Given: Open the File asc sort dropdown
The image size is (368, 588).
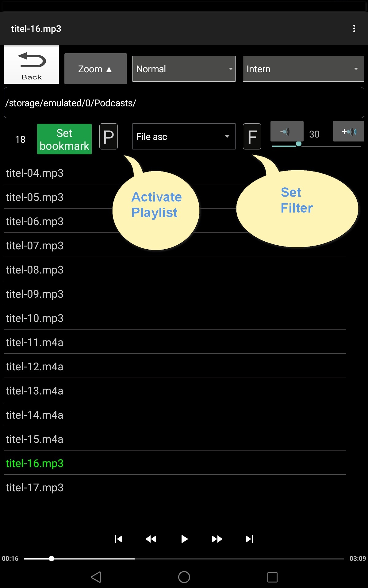Looking at the screenshot, I should pyautogui.click(x=184, y=137).
